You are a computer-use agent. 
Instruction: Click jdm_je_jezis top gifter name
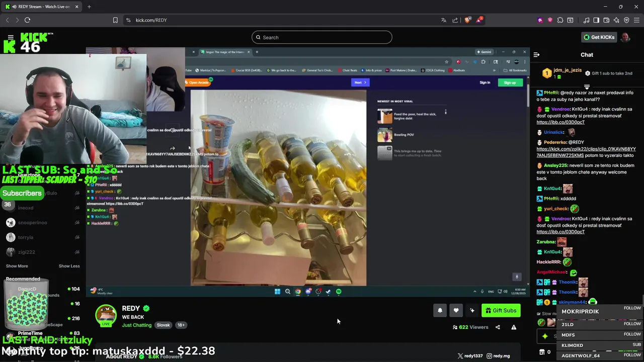point(568,70)
